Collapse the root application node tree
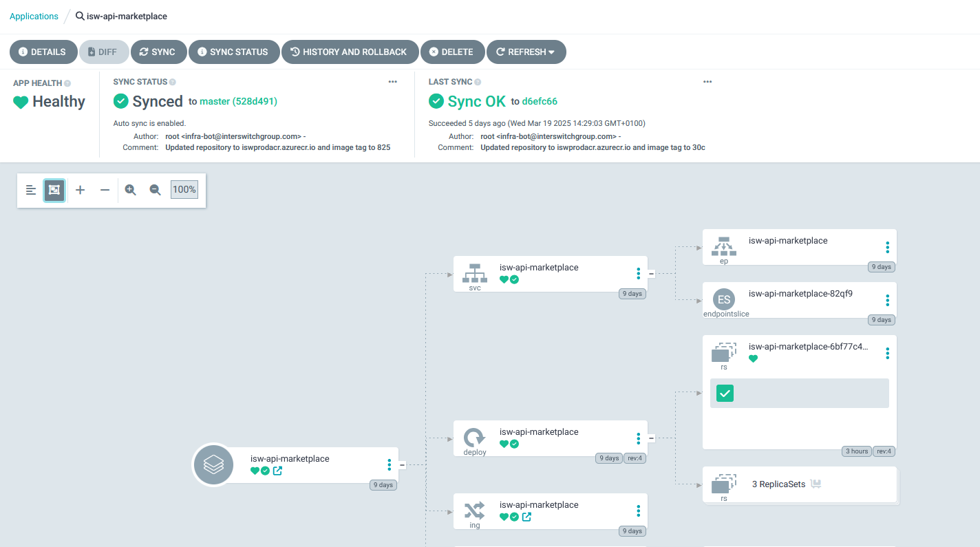Image resolution: width=980 pixels, height=547 pixels. coord(402,464)
